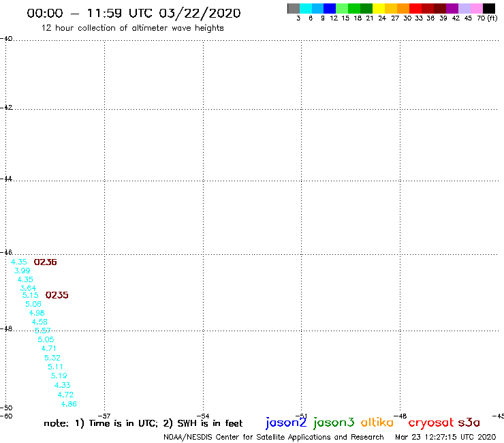
Task: Click the '70 (ft)' legend label
Action: (x=487, y=18)
